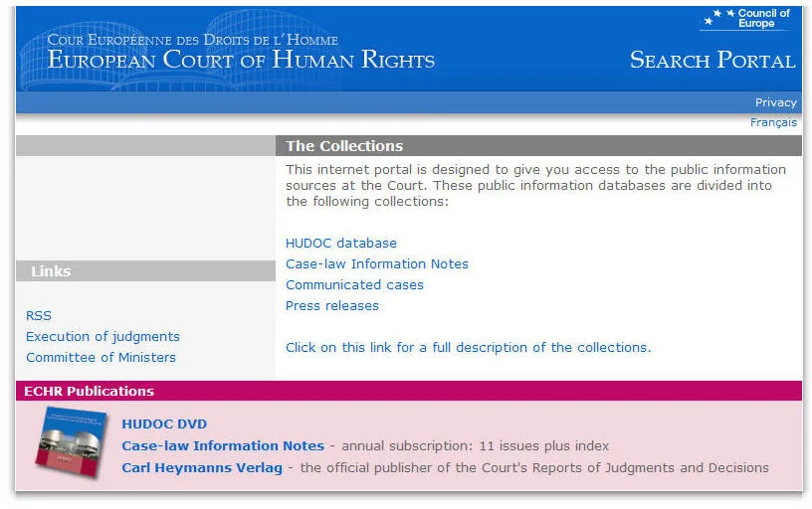Open the Privacy link
Viewport: 812px width, 509px height.
[775, 102]
